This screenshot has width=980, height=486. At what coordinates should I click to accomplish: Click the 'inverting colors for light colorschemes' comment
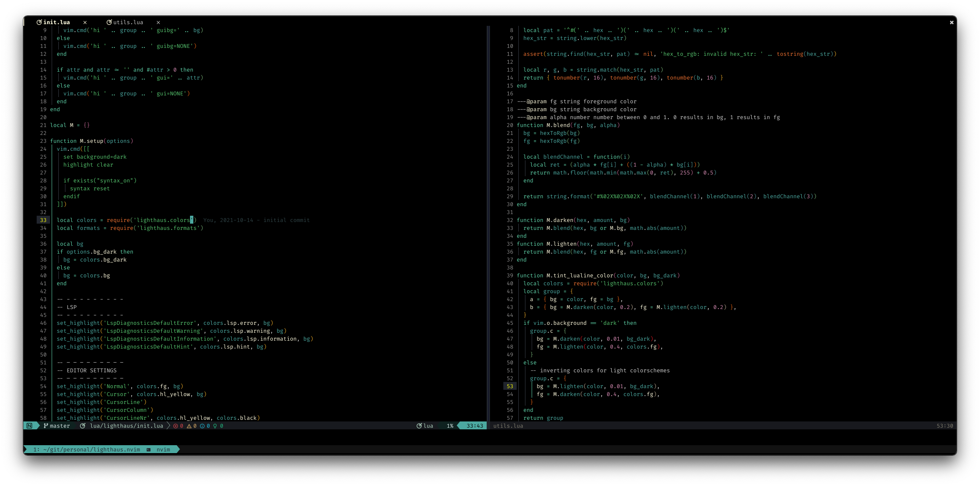[x=600, y=370]
